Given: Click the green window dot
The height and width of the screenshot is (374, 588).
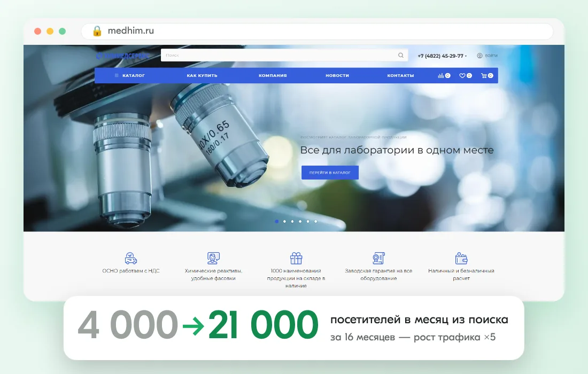Looking at the screenshot, I should (x=62, y=31).
